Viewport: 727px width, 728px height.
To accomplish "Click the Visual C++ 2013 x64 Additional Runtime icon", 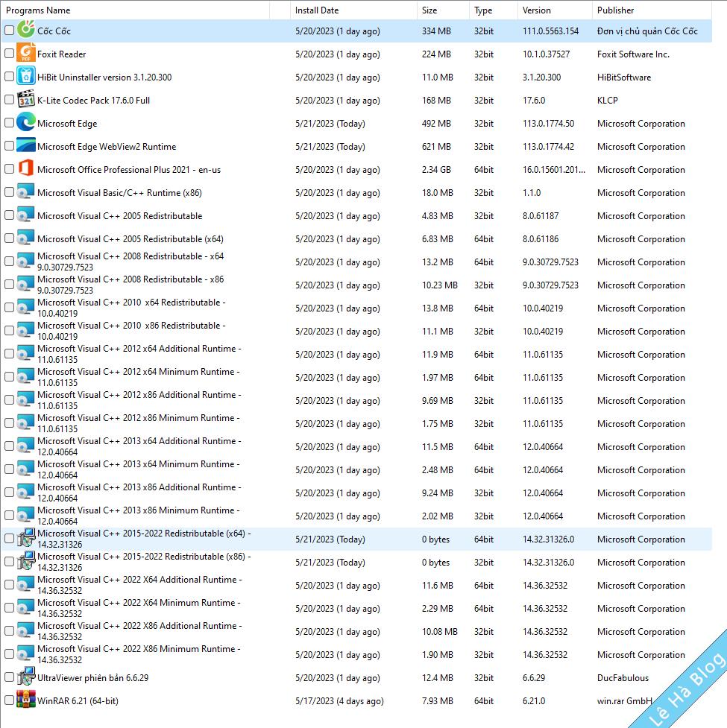I will click(x=26, y=446).
